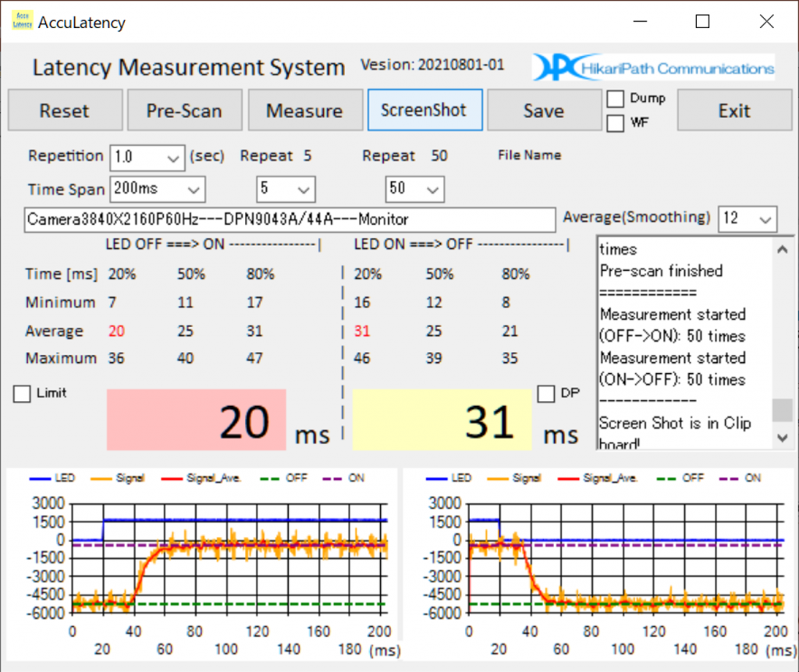The height and width of the screenshot is (672, 799).
Task: Change the Average(Smoothing) dropdown value
Action: 765,219
